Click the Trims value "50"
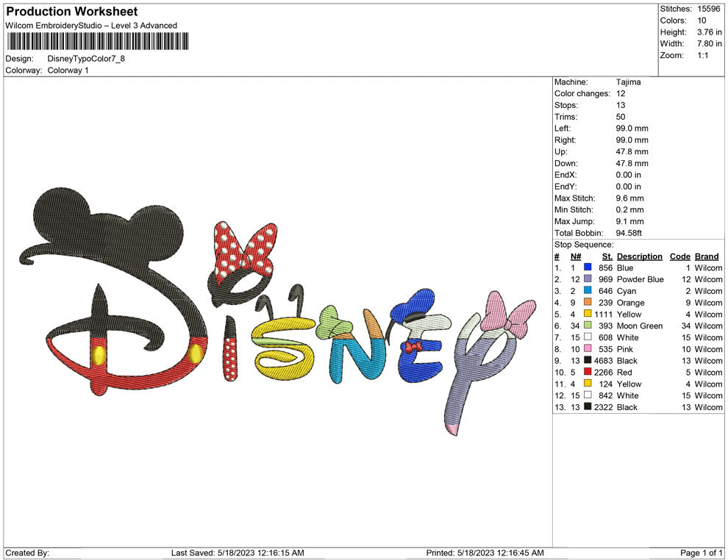The image size is (728, 560). 621,117
